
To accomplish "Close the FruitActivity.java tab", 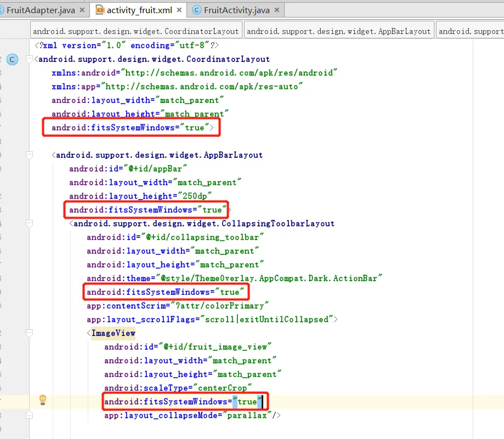I will tap(277, 10).
